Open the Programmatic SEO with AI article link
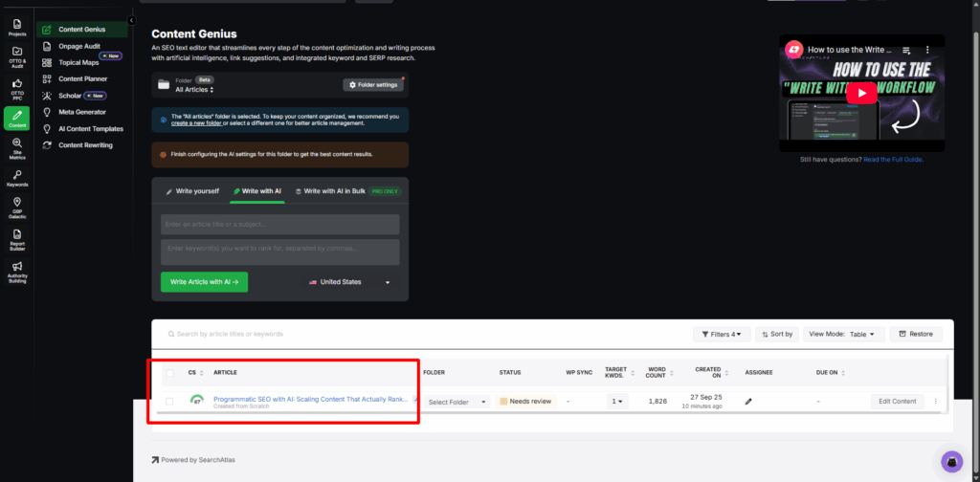Viewport: 980px width, 482px height. 311,399
